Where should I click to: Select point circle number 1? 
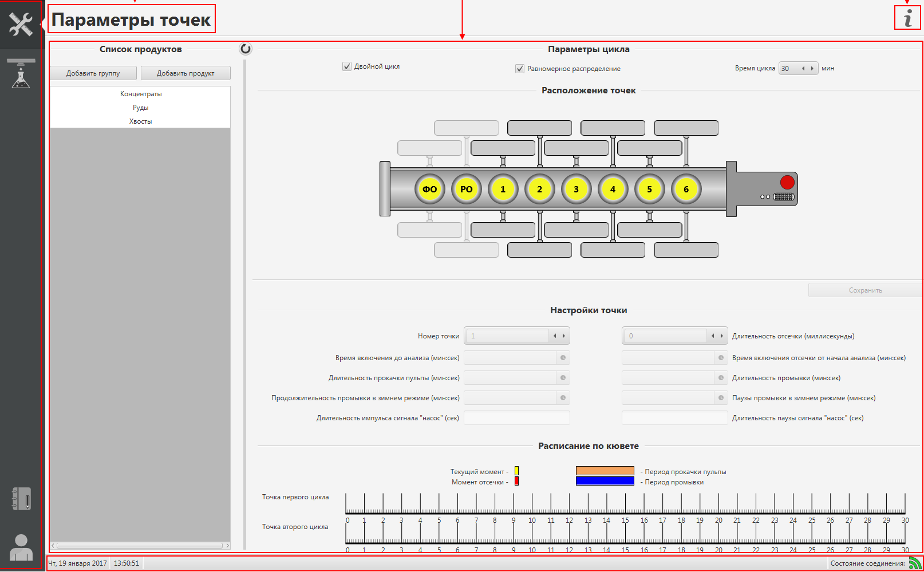503,189
